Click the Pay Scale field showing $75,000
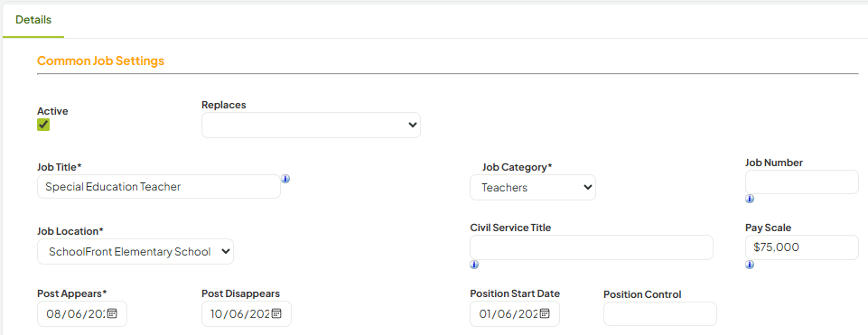This screenshot has width=868, height=335. point(801,247)
